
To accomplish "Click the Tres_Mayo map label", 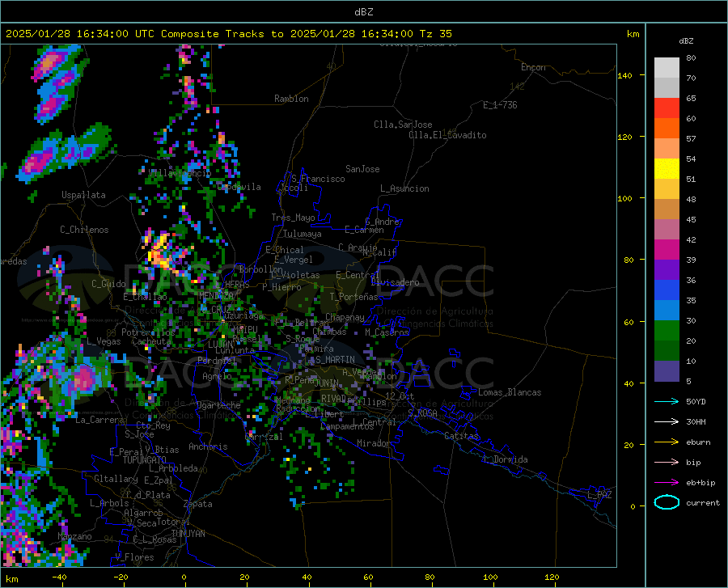I will 293,218.
